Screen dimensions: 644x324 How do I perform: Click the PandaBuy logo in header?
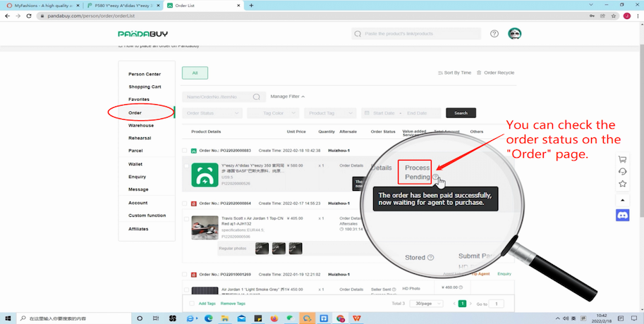(143, 34)
